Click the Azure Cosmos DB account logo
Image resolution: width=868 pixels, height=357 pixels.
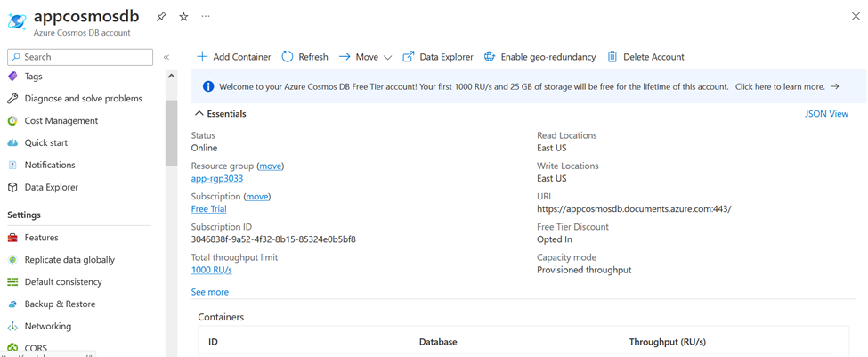click(17, 22)
